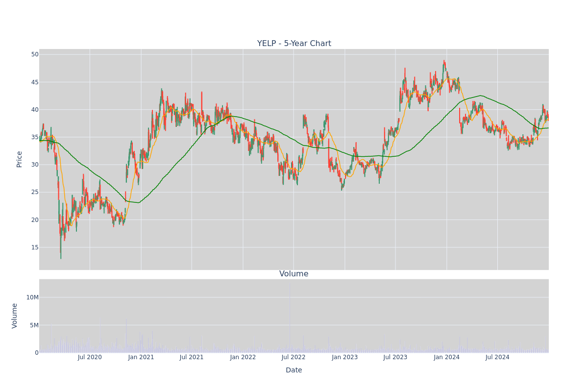Click the price axis value 30
The image size is (588, 392).
tap(35, 165)
